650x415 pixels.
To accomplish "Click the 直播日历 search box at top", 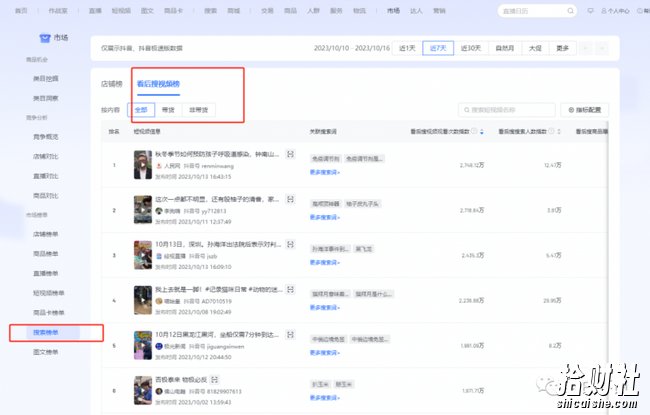I will [537, 11].
